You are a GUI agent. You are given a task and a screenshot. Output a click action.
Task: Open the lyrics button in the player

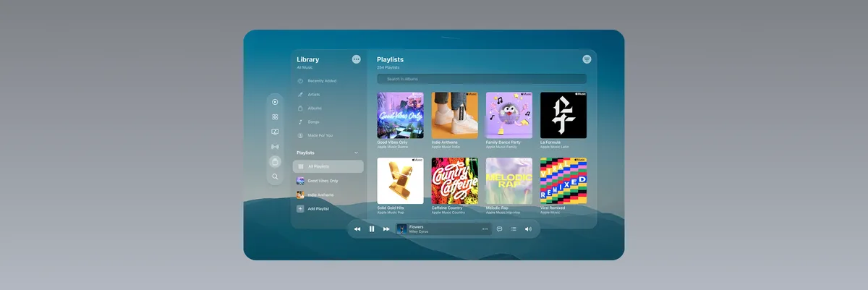click(499, 229)
